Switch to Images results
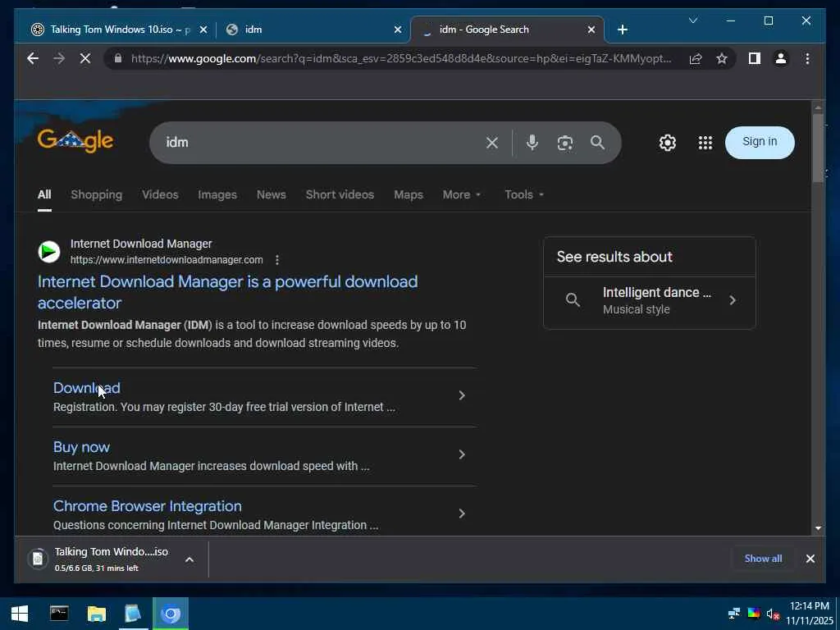Screen dimensions: 840x630 pos(217,194)
